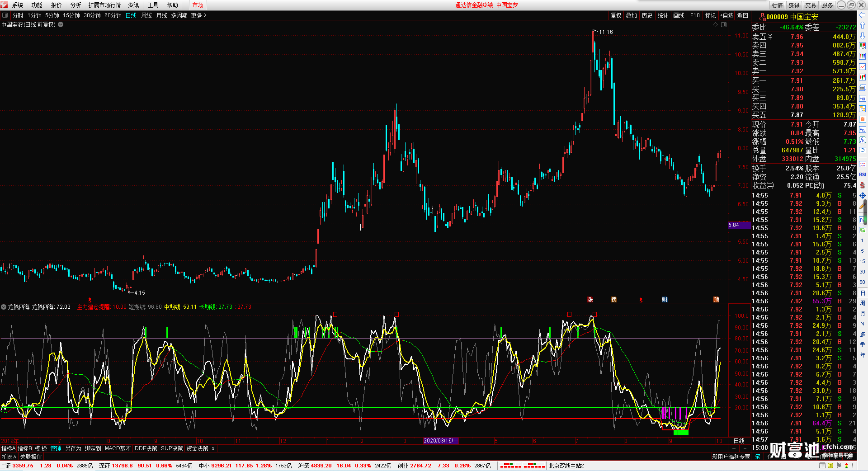The height and width of the screenshot is (471, 868).
Task: Click the plus zoom button below indicator axis
Action: pyautogui.click(x=734, y=448)
